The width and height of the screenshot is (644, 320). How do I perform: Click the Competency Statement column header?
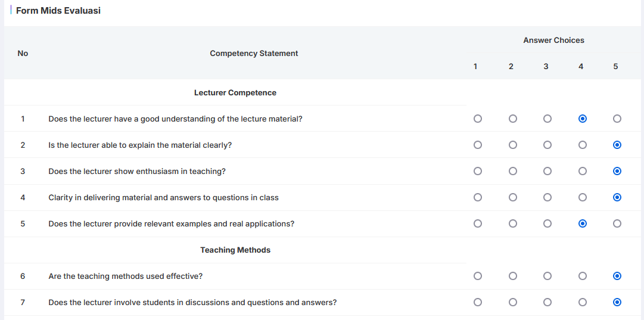click(254, 54)
